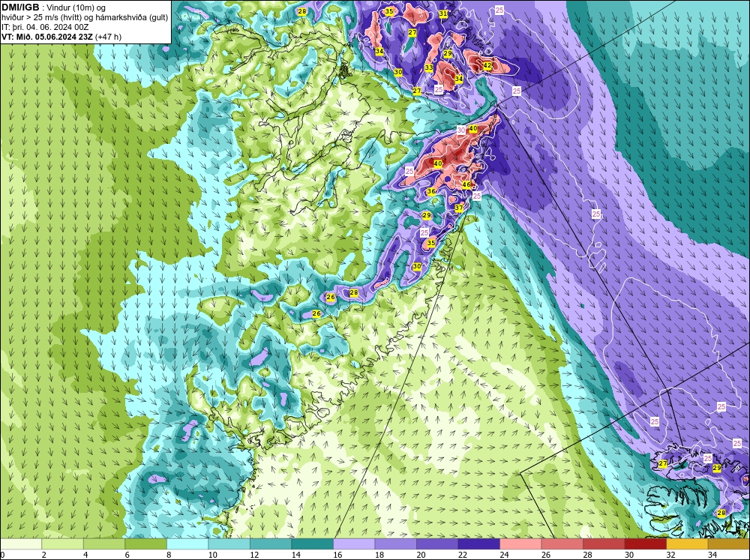Image resolution: width=750 pixels, height=560 pixels.
Task: Click the legend scale value 4
Action: [85, 555]
